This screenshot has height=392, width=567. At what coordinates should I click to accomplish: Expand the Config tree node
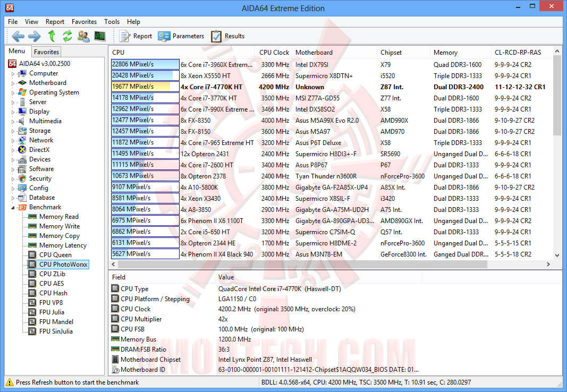pyautogui.click(x=13, y=188)
